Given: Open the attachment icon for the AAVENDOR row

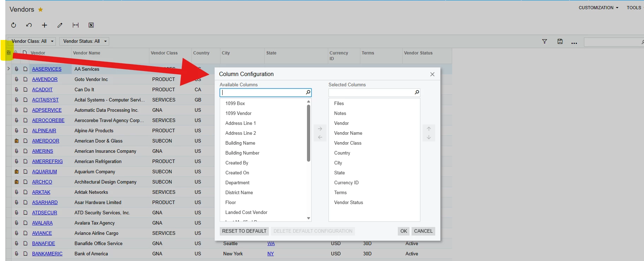Looking at the screenshot, I should pyautogui.click(x=17, y=79).
